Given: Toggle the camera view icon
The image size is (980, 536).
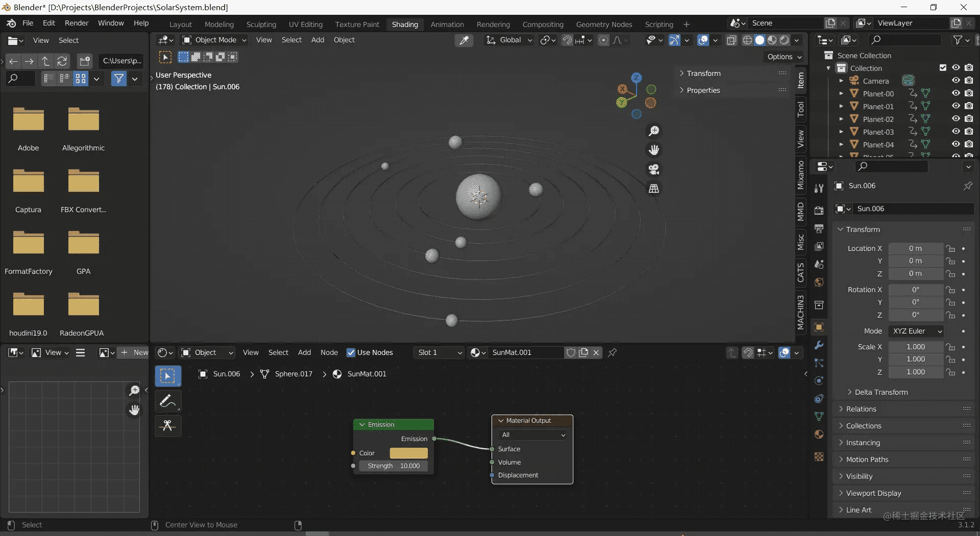Looking at the screenshot, I should pos(654,169).
